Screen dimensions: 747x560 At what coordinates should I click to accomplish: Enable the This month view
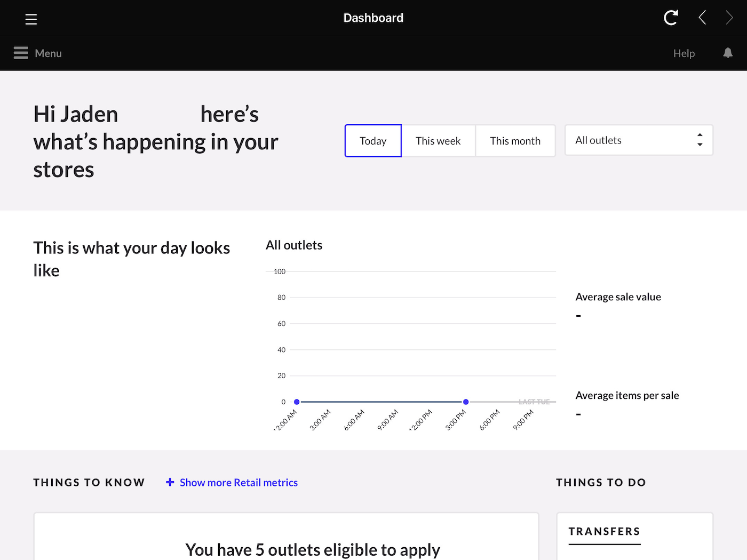pyautogui.click(x=515, y=140)
